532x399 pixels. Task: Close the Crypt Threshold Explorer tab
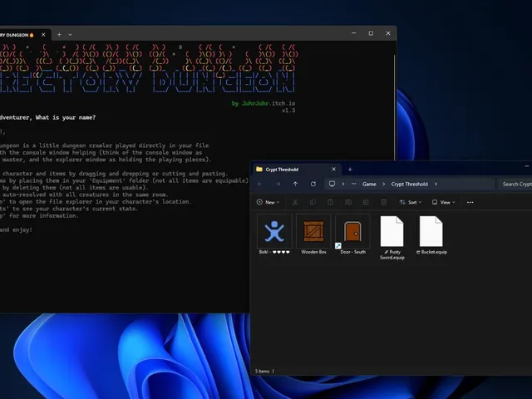pyautogui.click(x=333, y=169)
